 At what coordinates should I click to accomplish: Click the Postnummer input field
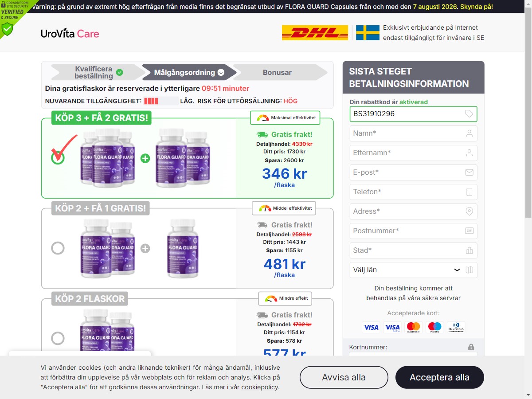pos(413,231)
